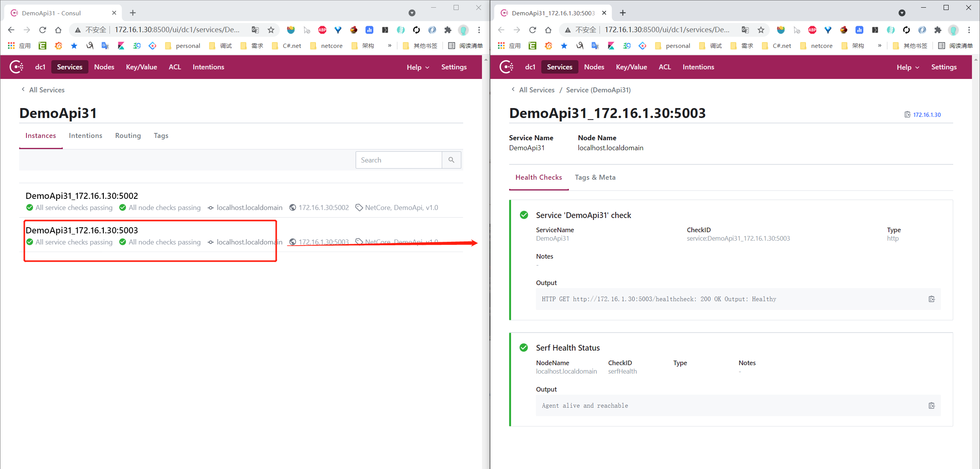The image size is (980, 469).
Task: Open the Settings dropdown menu
Action: click(x=454, y=66)
